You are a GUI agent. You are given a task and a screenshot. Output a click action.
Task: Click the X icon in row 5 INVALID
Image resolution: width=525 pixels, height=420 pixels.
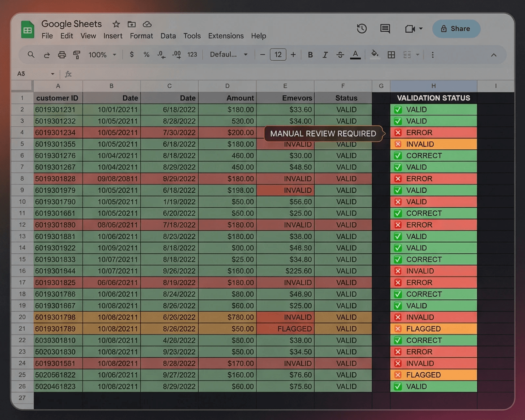click(398, 144)
